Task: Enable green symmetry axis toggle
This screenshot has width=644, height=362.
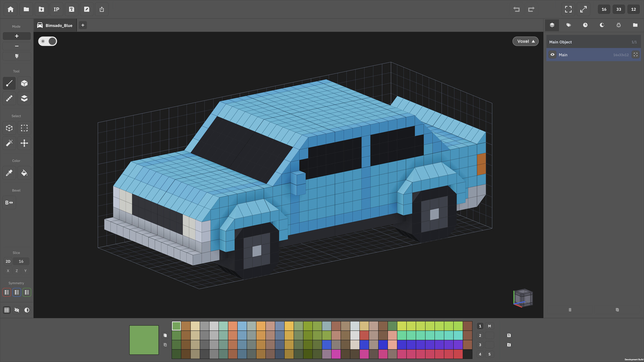Action: click(27, 292)
